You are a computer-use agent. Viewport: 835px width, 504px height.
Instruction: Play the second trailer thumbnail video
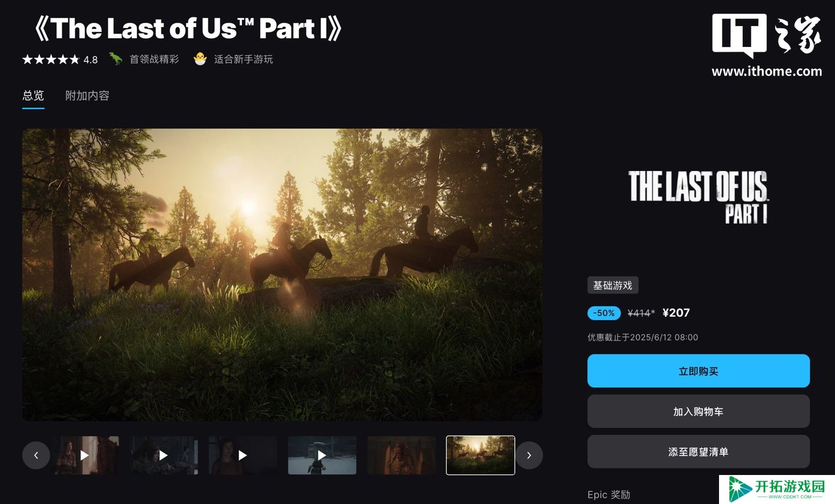click(x=164, y=455)
